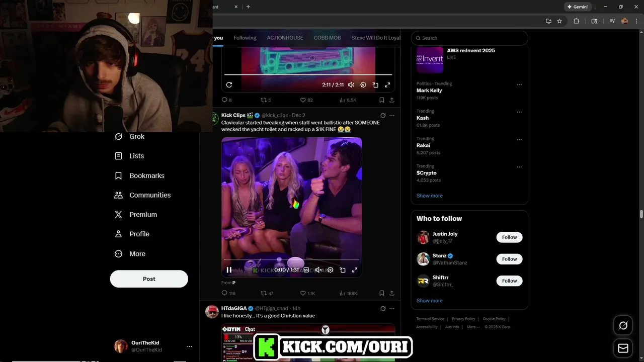
Task: Replay the finished 2:11 video
Action: click(x=229, y=85)
